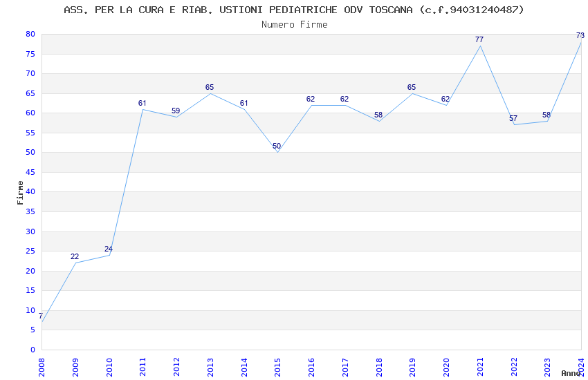Screen dimensions: 588x380
Task: Click y-axis tick label 40
Action: [30, 191]
